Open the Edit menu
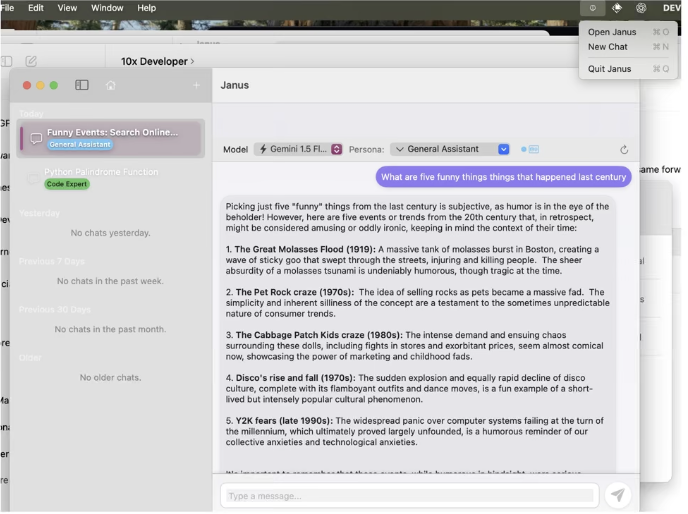 pyautogui.click(x=36, y=8)
